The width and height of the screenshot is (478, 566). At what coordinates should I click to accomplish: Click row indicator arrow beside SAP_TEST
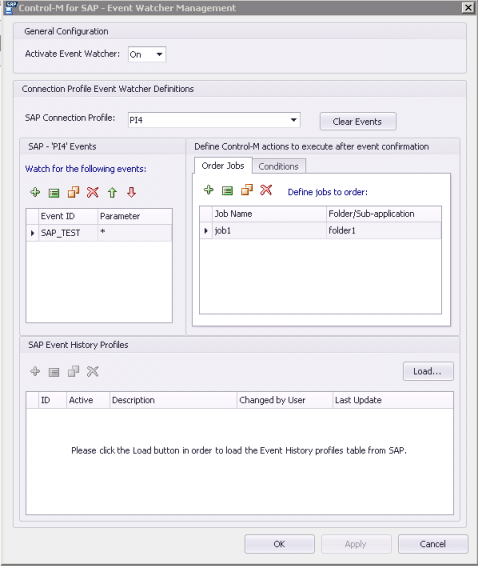[x=32, y=233]
